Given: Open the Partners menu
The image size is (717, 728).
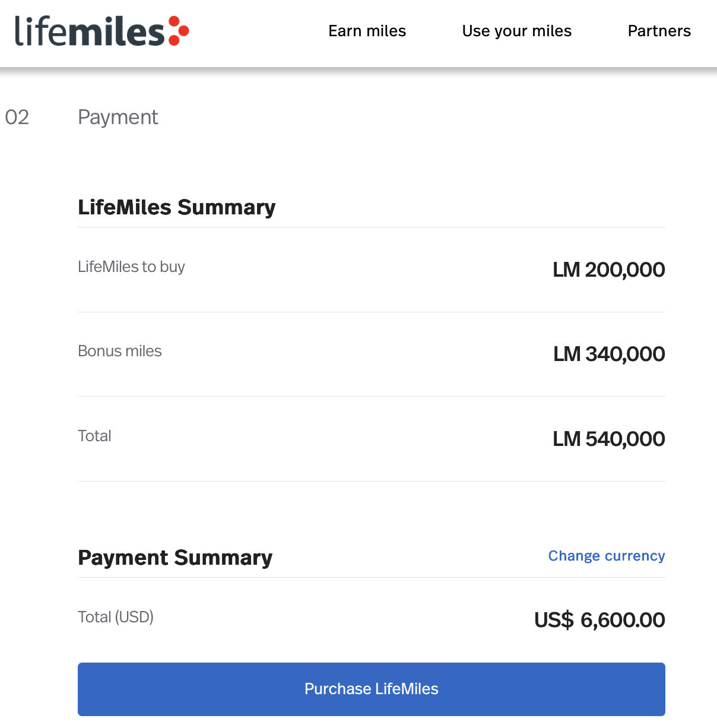Looking at the screenshot, I should point(659,31).
